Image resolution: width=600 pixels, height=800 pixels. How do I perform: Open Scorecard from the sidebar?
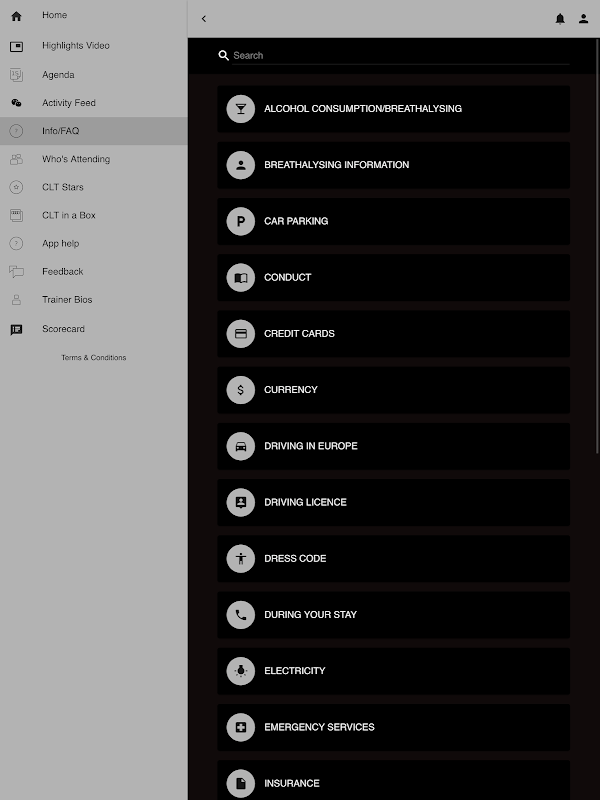(x=63, y=329)
